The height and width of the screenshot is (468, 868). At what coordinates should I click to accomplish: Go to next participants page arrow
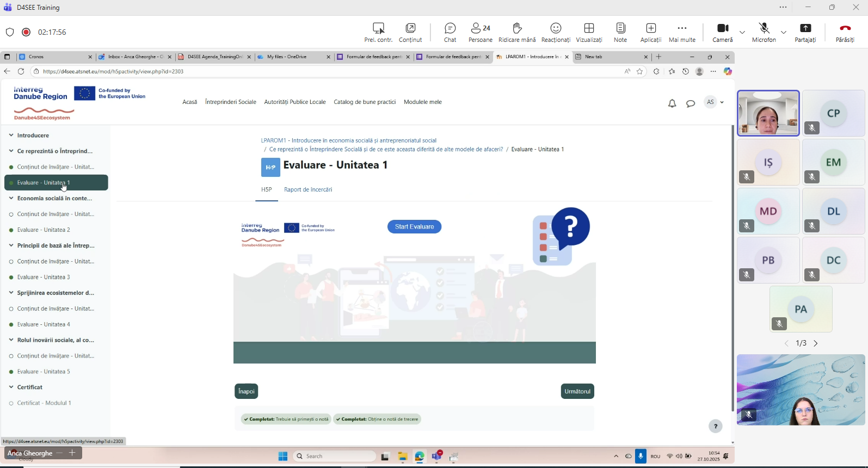[816, 343]
